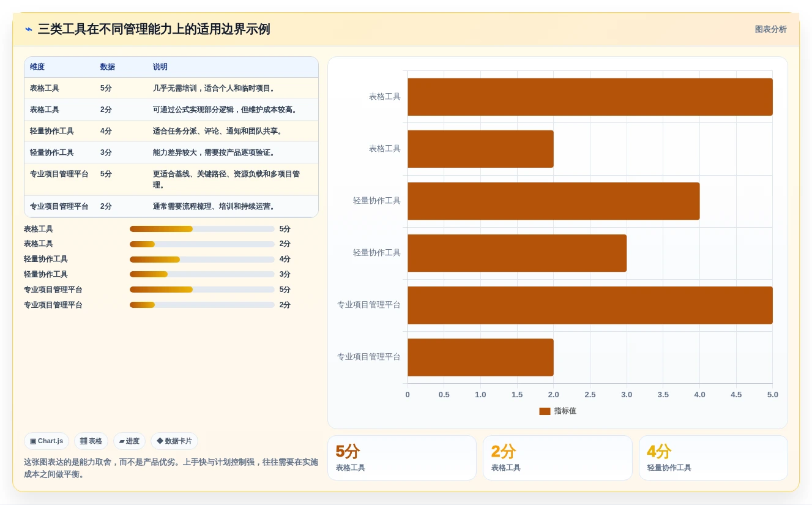Select the Chart.js chip
812x505 pixels.
(x=47, y=441)
